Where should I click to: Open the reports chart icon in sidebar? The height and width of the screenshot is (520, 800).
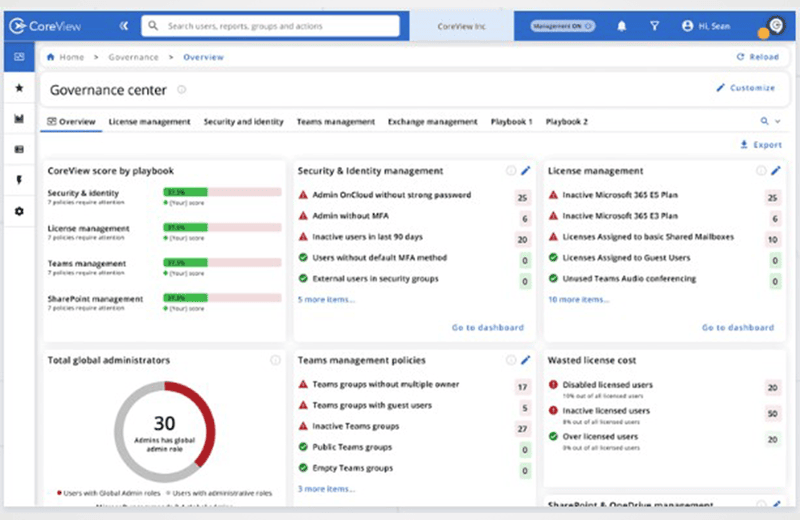(x=19, y=119)
